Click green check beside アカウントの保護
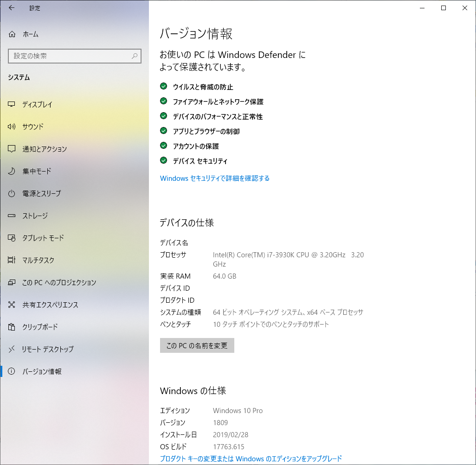The image size is (476, 465). coord(164,146)
